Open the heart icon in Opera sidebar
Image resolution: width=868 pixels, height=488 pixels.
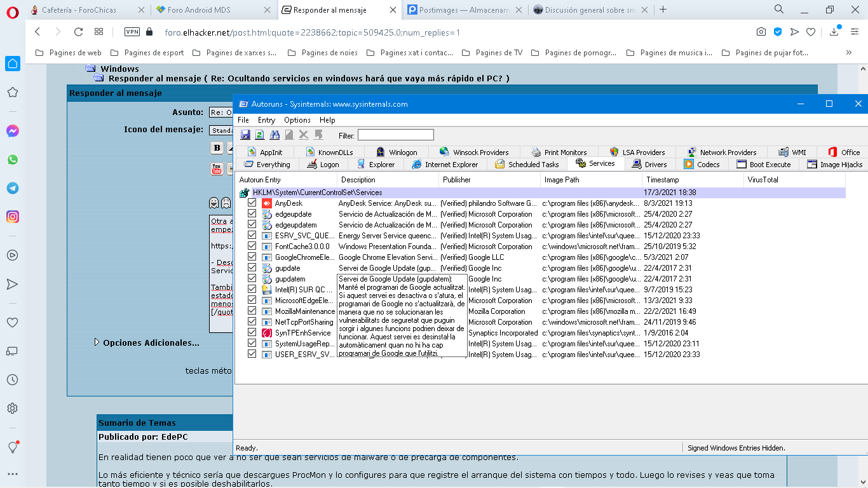point(12,322)
